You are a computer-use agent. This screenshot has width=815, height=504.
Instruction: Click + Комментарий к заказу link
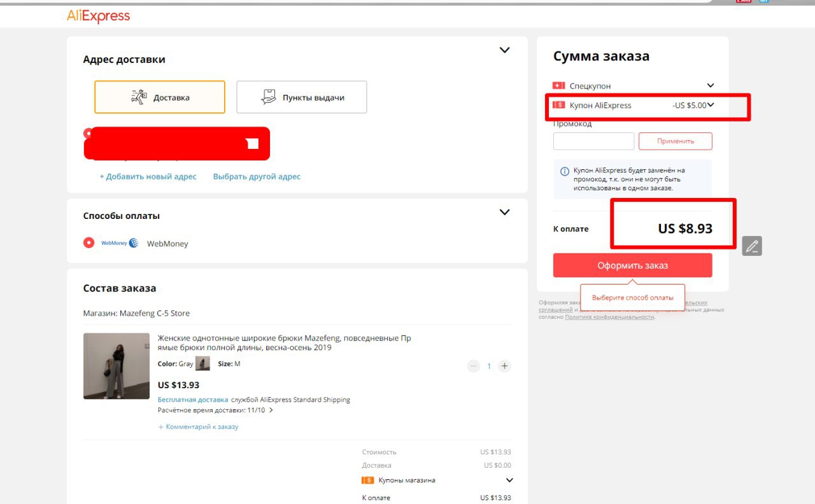[198, 427]
